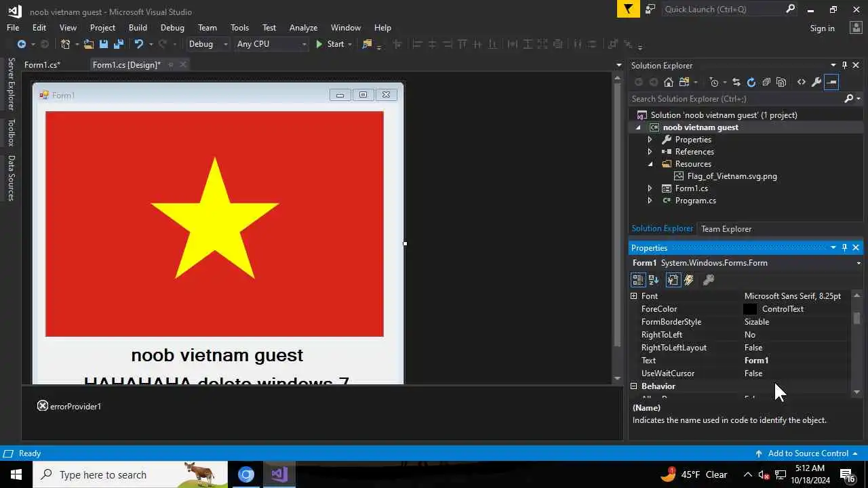Viewport: 868px width, 488px height.
Task: Expand the Font property row
Action: [x=634, y=296]
